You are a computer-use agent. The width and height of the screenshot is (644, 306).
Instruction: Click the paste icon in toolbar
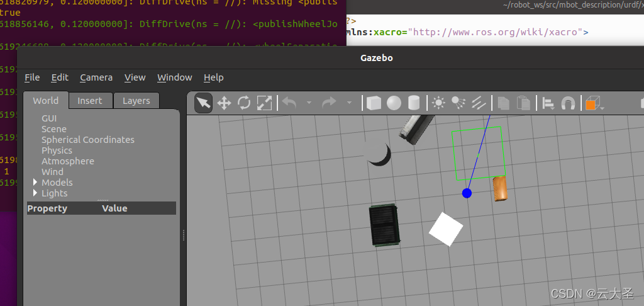point(523,103)
